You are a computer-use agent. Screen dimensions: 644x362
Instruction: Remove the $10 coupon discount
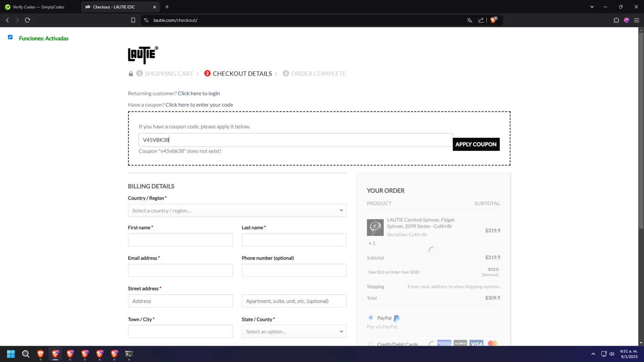[x=490, y=275]
